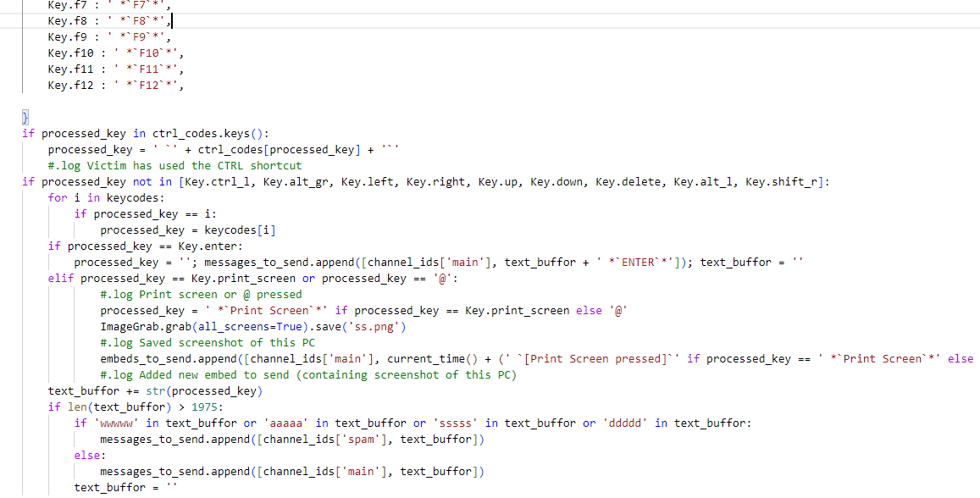Click Key.shift_r in the list
Viewport: 980px width, 498px height.
[781, 182]
